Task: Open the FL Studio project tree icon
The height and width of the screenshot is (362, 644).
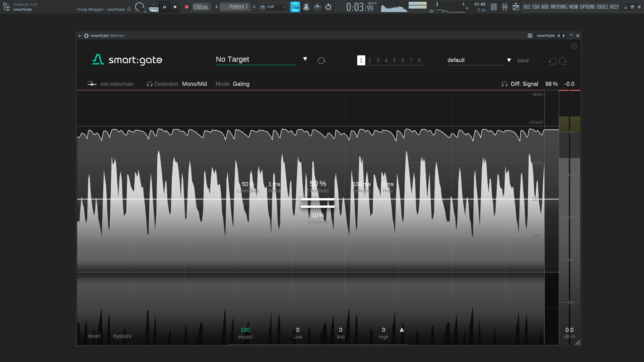Action: 6,7
